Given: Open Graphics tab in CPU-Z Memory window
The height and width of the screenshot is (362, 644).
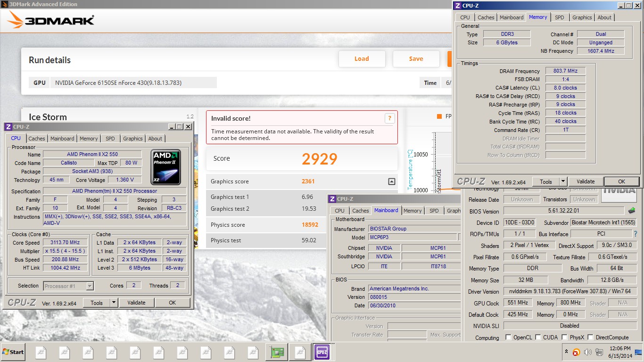Looking at the screenshot, I should [582, 17].
